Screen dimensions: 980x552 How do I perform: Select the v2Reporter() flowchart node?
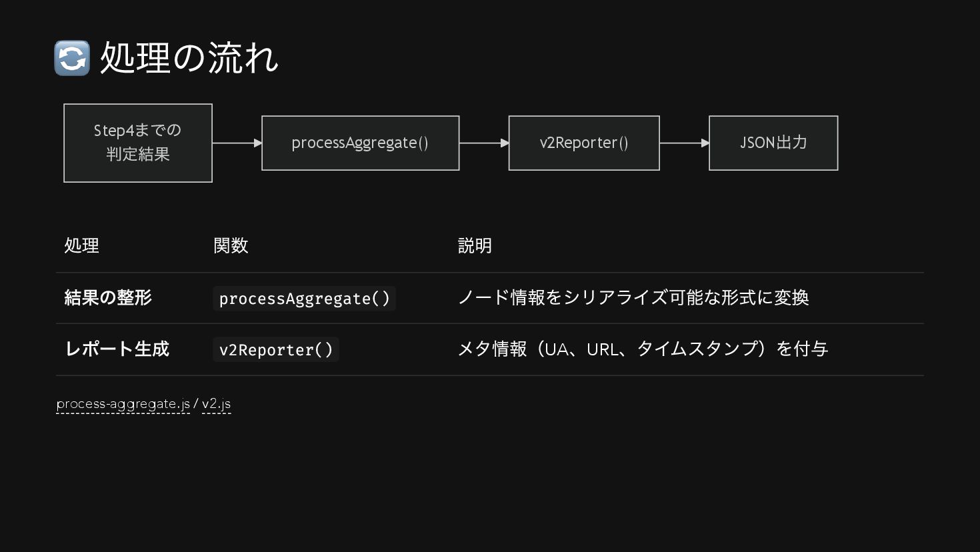[584, 143]
